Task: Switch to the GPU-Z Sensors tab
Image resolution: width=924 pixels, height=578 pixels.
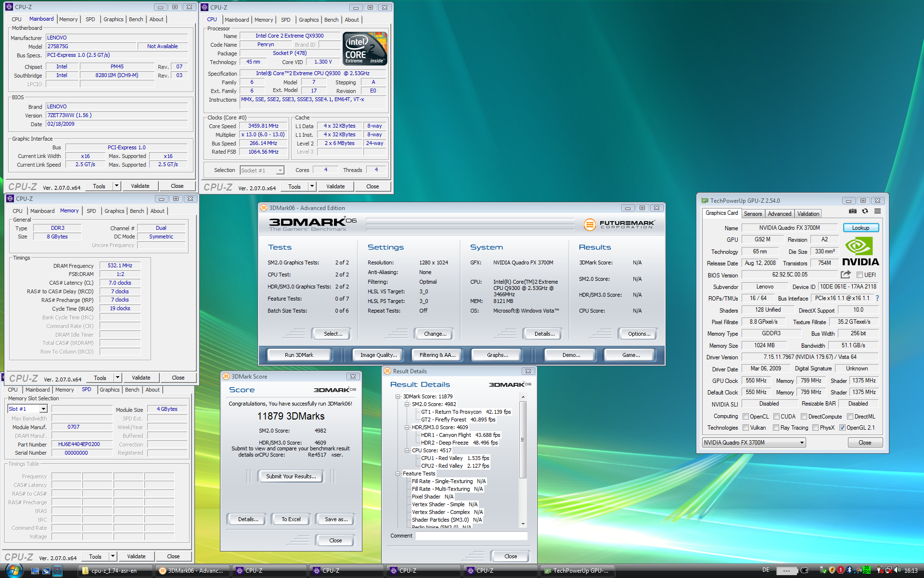Action: tap(753, 214)
